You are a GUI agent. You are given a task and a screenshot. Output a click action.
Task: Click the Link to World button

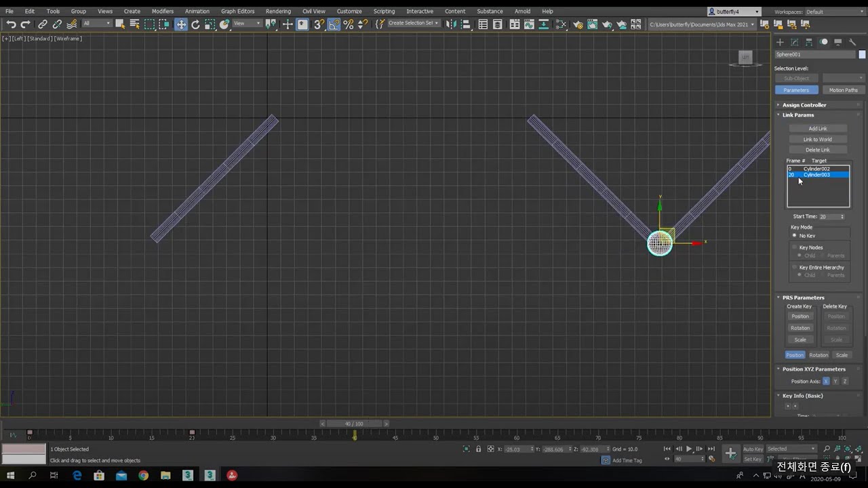tap(818, 140)
